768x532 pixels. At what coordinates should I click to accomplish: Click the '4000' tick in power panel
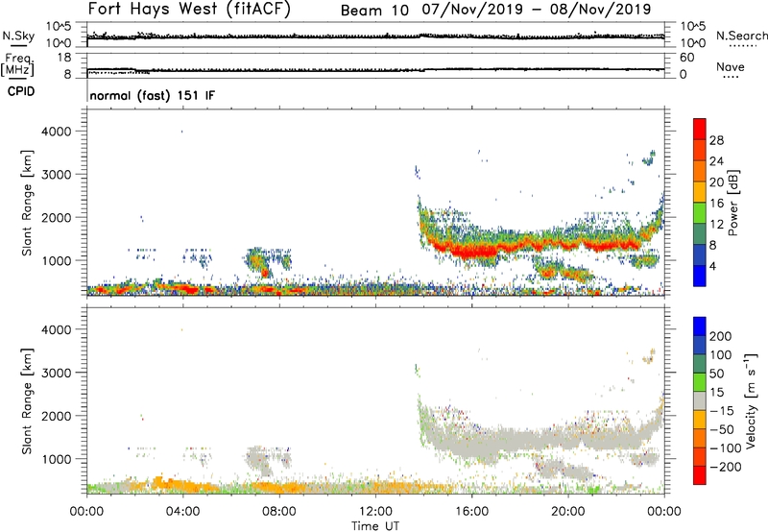click(57, 132)
